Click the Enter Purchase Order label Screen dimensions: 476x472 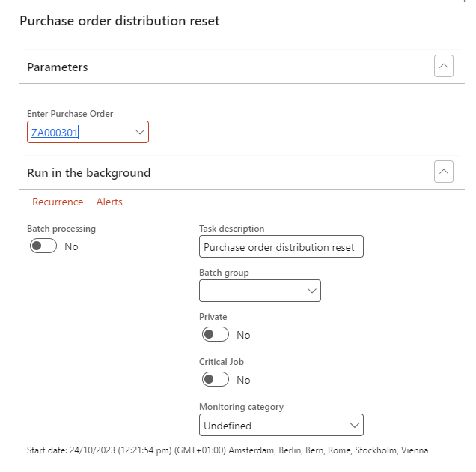pos(70,114)
